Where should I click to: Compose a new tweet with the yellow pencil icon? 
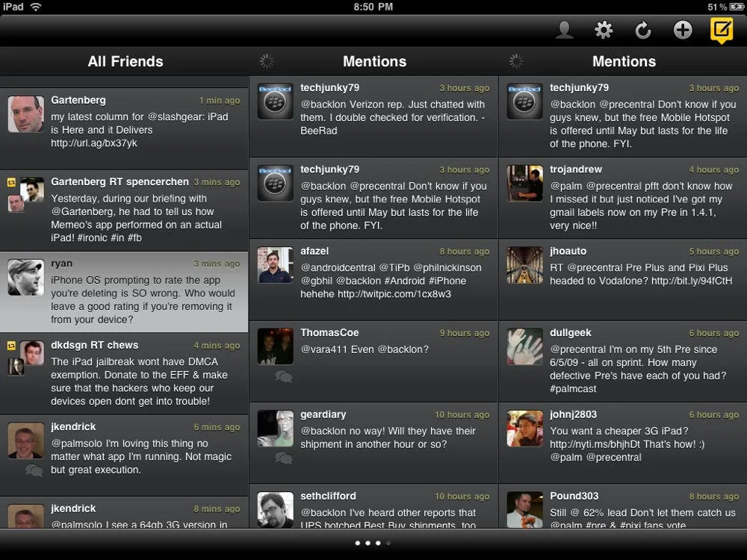(722, 30)
